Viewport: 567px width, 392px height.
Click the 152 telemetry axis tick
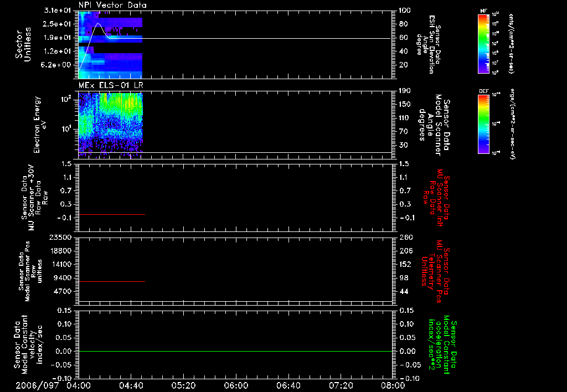point(406,264)
